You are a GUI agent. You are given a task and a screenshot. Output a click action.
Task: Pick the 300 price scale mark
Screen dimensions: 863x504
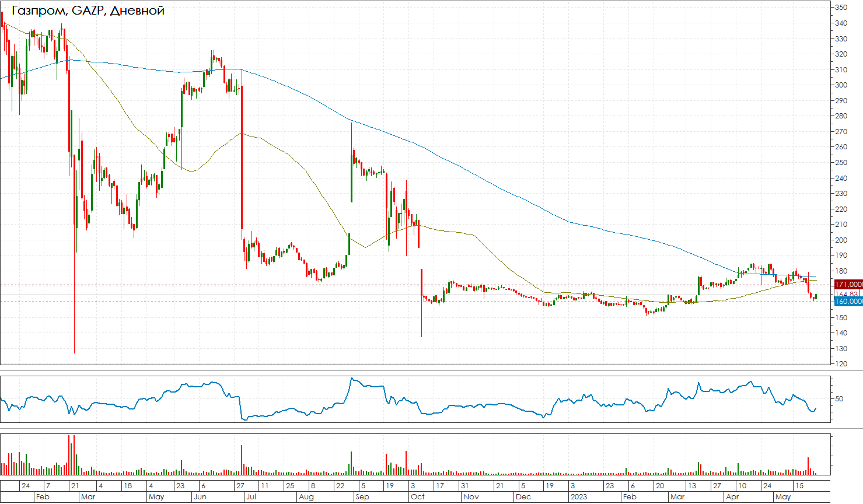(841, 85)
